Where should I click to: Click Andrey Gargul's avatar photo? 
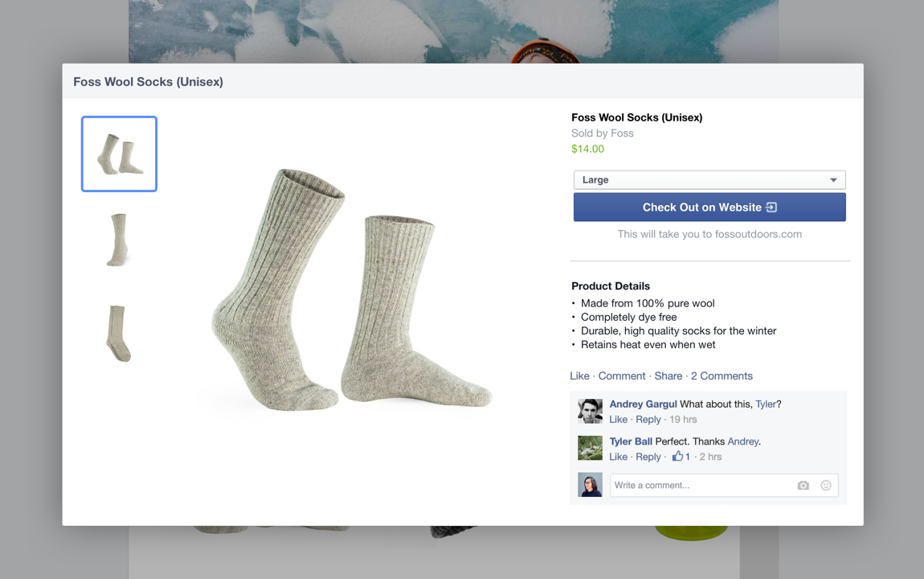pyautogui.click(x=590, y=411)
